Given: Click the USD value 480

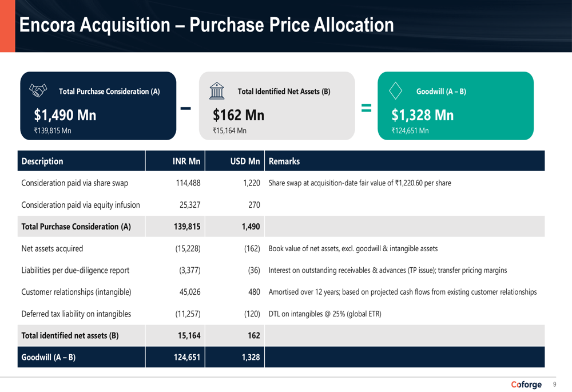Looking at the screenshot, I should (x=255, y=292).
